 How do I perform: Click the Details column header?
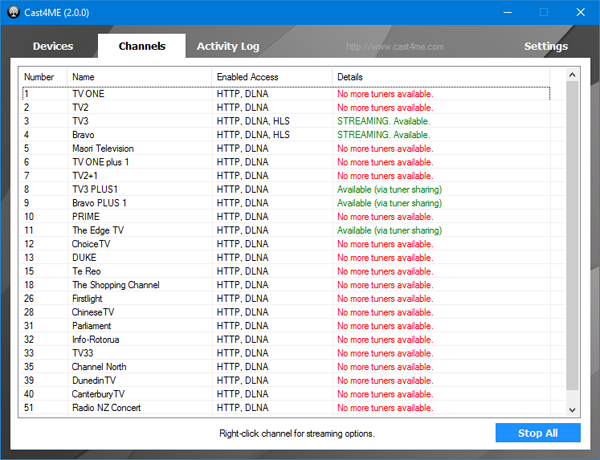coord(441,77)
